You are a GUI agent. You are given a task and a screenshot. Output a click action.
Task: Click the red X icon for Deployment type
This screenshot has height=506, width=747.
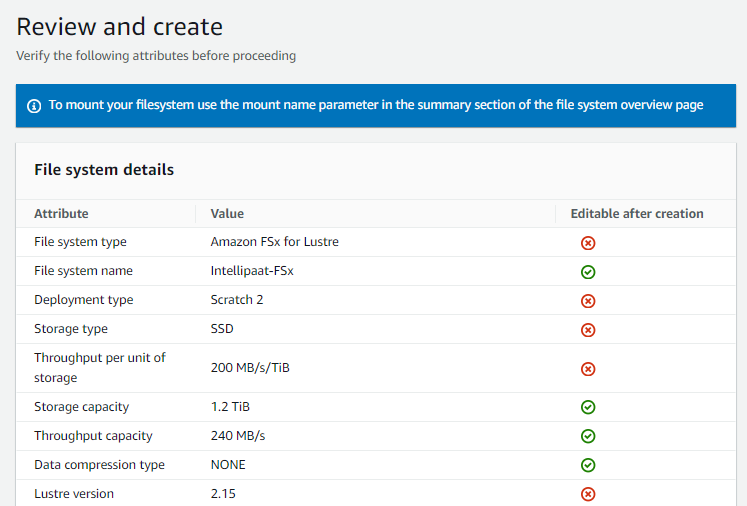[x=588, y=301]
